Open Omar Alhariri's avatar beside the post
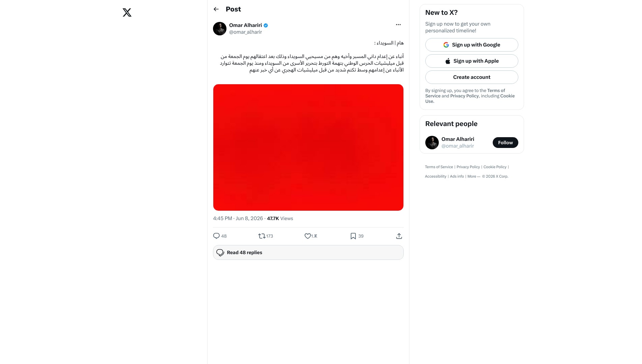This screenshot has height=364, width=642. [220, 29]
